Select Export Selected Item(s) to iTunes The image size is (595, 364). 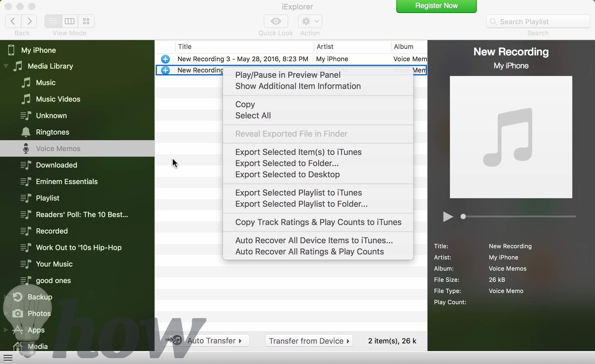click(x=299, y=152)
